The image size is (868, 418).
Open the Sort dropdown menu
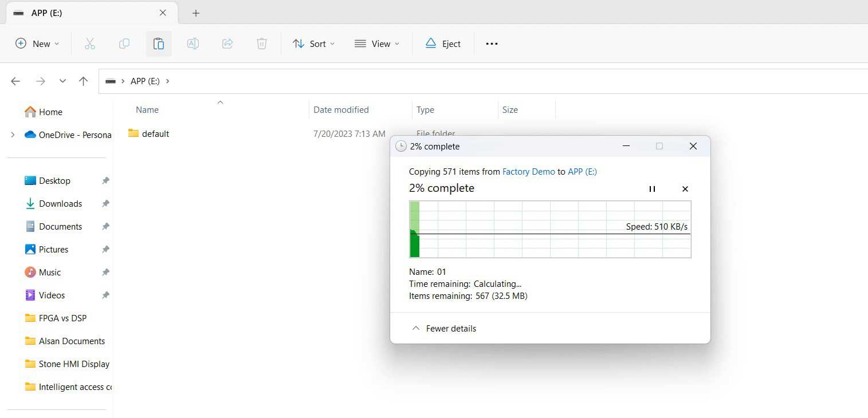pyautogui.click(x=313, y=44)
